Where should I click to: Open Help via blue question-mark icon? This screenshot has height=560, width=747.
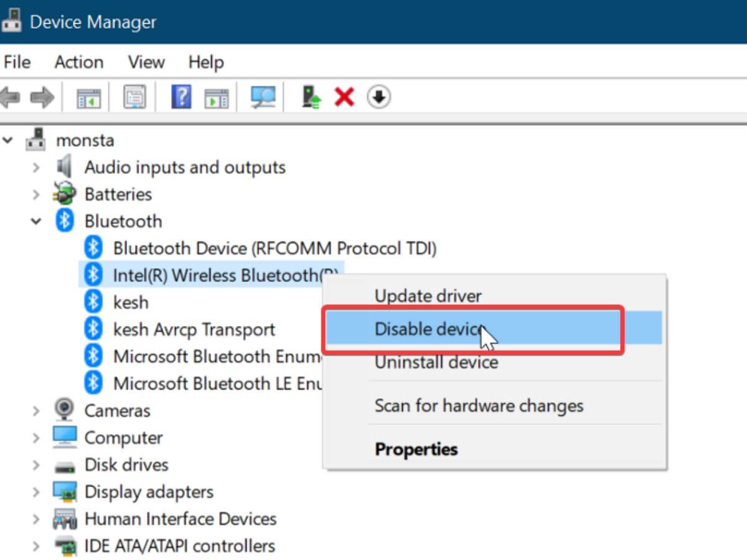pyautogui.click(x=181, y=97)
